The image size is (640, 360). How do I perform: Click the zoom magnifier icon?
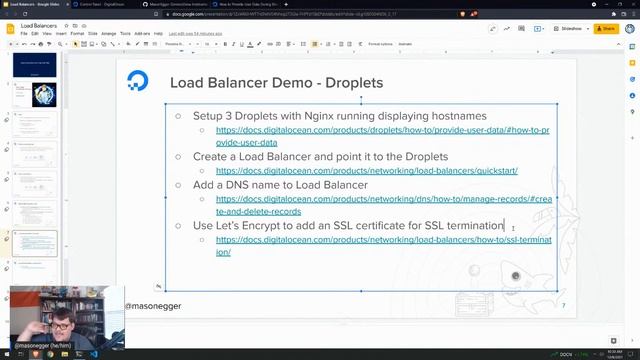click(x=60, y=44)
